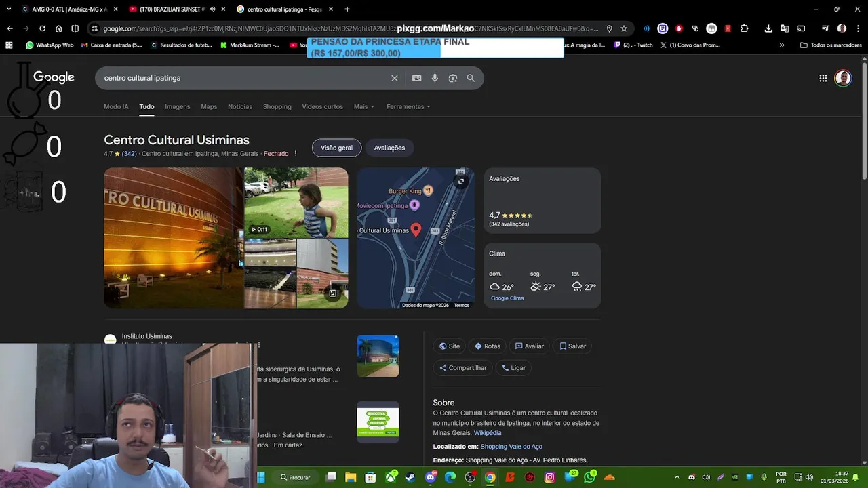The height and width of the screenshot is (488, 868).
Task: Open the tab search dropdown arrow
Action: pos(9,9)
